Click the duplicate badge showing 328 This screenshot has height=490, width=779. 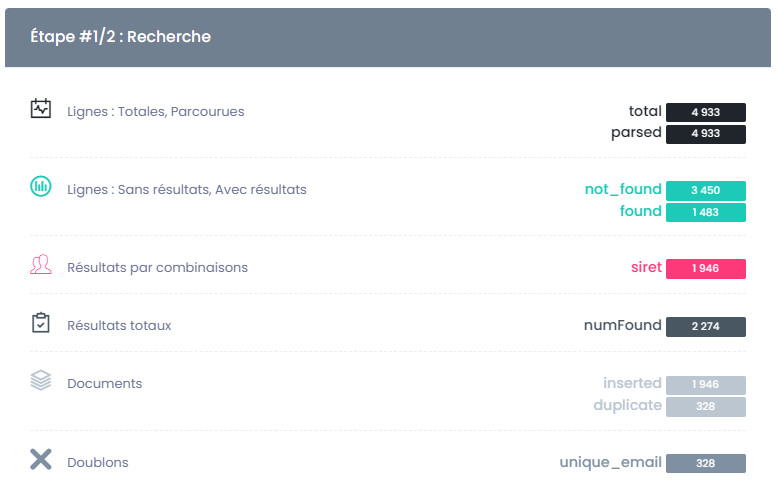click(x=705, y=406)
